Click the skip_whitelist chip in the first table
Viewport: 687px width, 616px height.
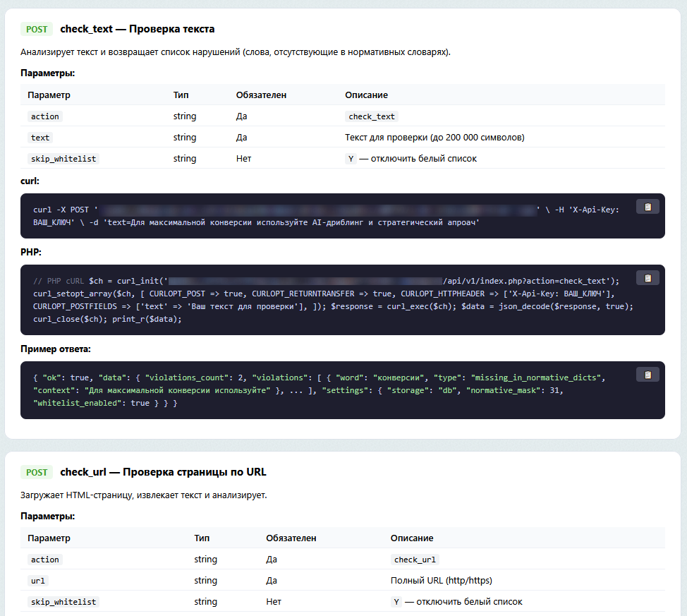[63, 158]
